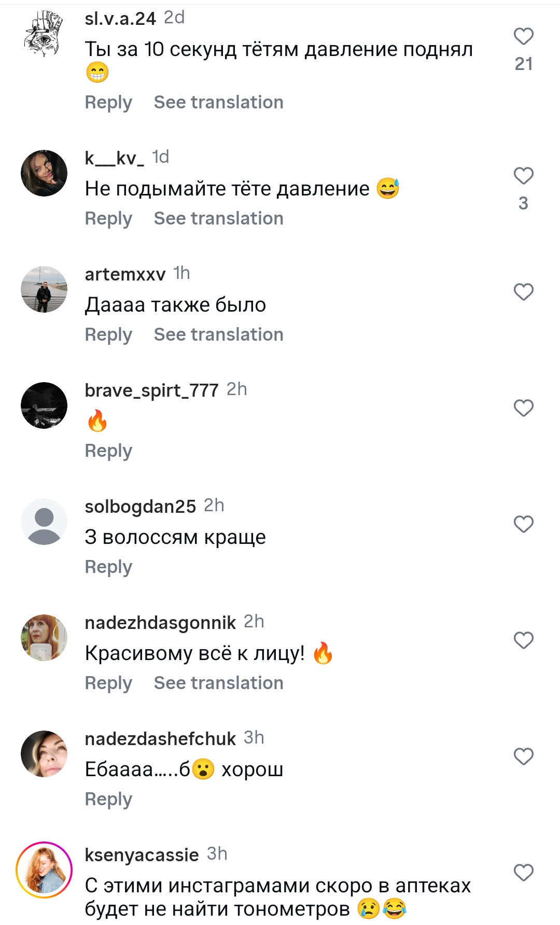This screenshot has width=560, height=925.
Task: Reply to sl.v.a.24's comment
Action: click(108, 102)
